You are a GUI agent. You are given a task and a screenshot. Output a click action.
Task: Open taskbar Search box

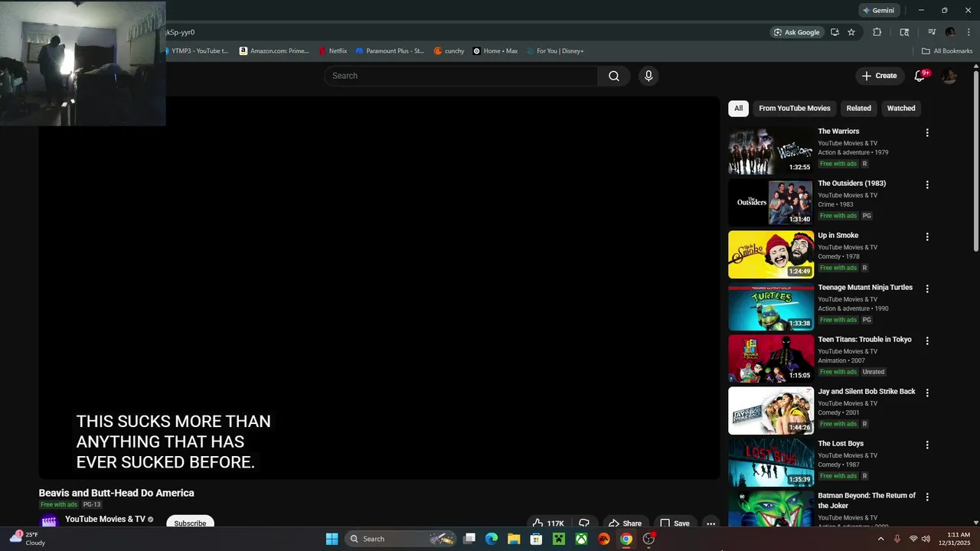click(401, 539)
